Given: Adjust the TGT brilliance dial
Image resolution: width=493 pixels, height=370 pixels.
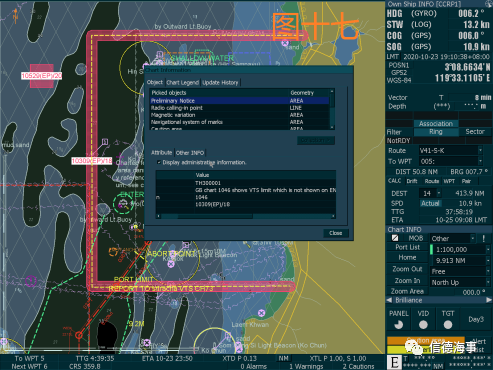Looking at the screenshot, I should (x=448, y=324).
